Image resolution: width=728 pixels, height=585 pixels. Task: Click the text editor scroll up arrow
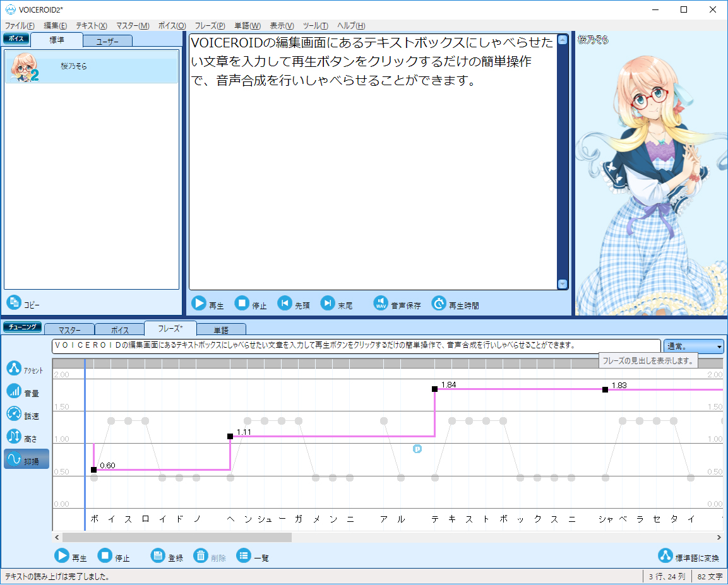click(562, 40)
